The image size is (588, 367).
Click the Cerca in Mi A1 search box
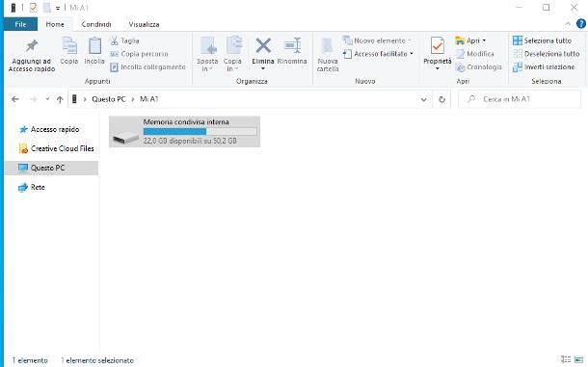pyautogui.click(x=520, y=99)
